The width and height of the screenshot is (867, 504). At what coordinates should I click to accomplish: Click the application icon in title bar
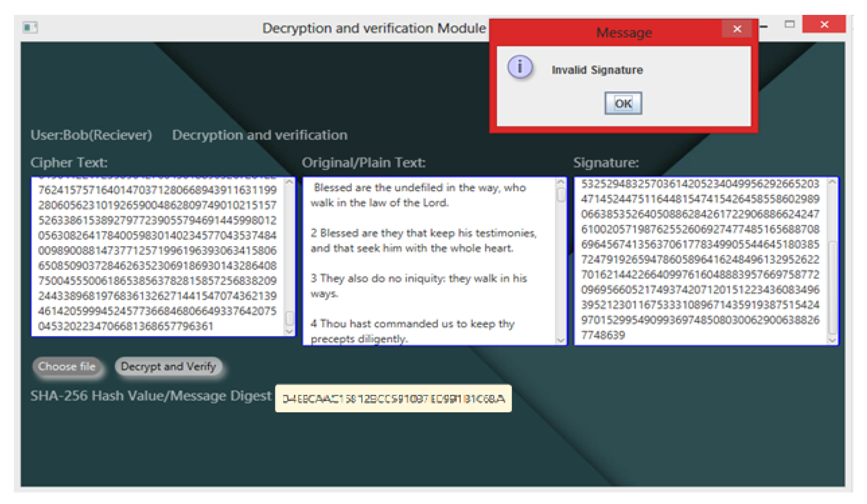pyautogui.click(x=30, y=27)
